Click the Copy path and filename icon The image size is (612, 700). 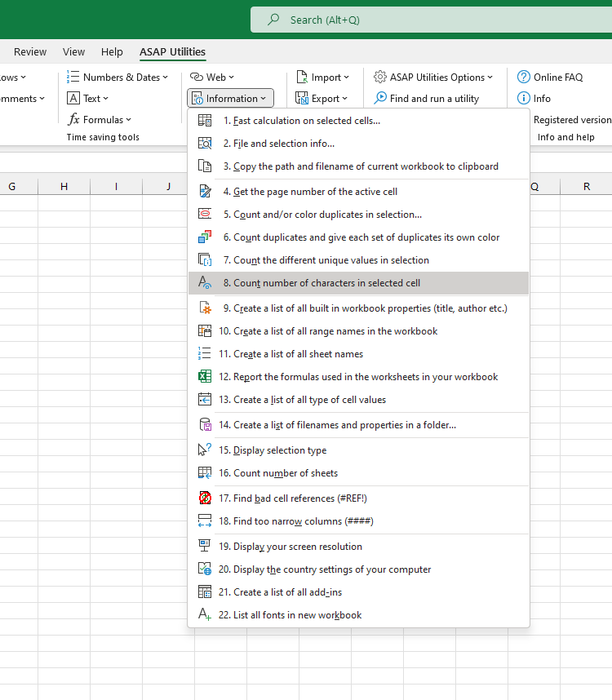[x=205, y=166]
